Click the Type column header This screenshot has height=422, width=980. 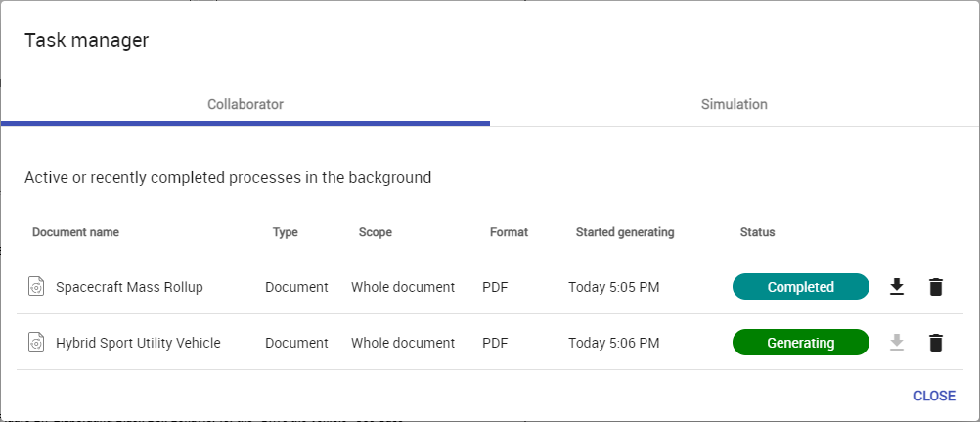coord(286,232)
